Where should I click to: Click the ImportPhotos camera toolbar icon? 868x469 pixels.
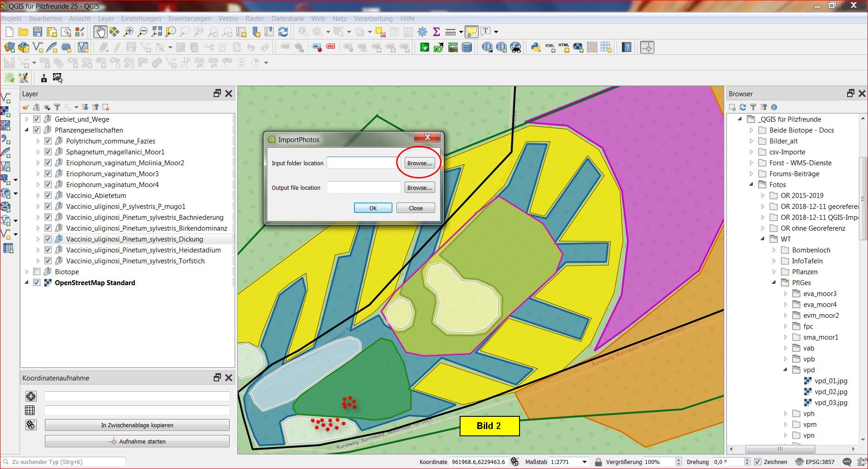pyautogui.click(x=44, y=79)
